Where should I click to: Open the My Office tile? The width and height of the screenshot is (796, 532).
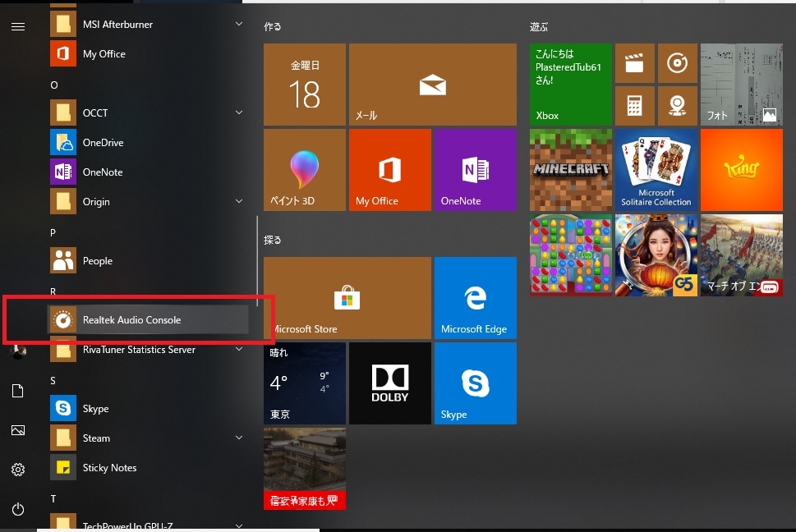click(x=390, y=170)
